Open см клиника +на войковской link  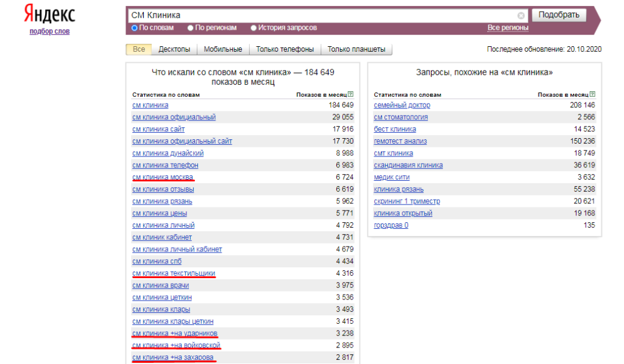click(x=176, y=345)
